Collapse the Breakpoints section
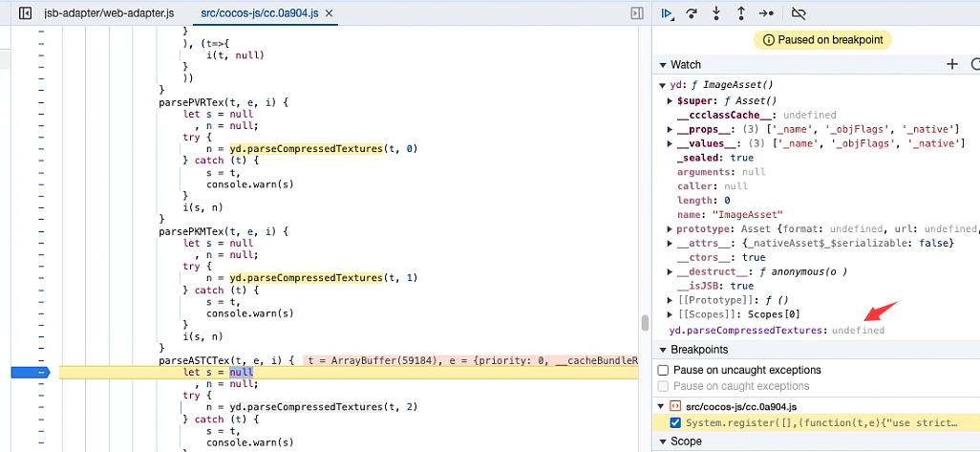Viewport: 980px width, 452px height. coord(663,350)
